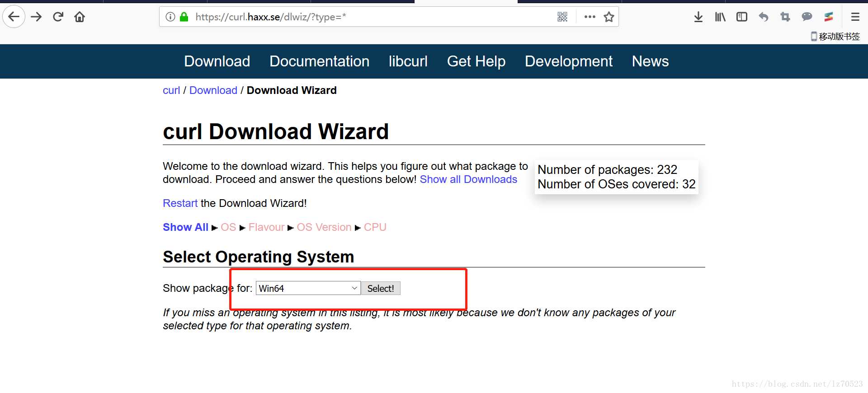Click the CPU wizard step label
Screen dimensions: 868x393
[375, 227]
